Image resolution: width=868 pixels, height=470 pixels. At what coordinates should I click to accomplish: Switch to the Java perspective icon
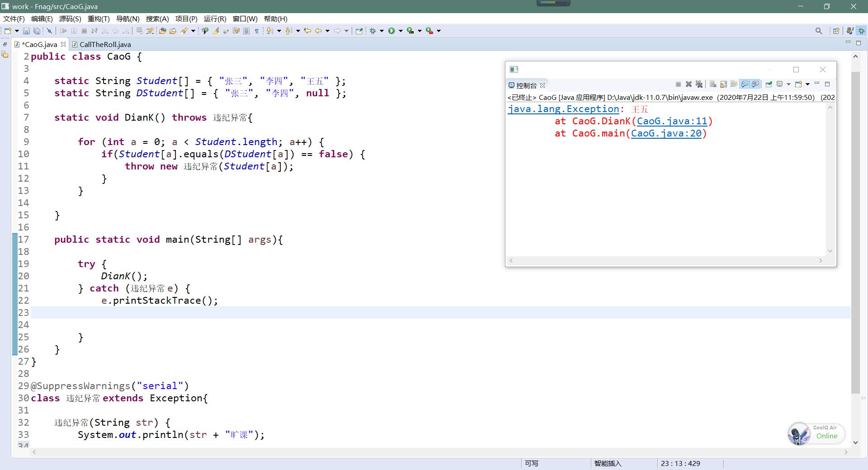(x=850, y=31)
